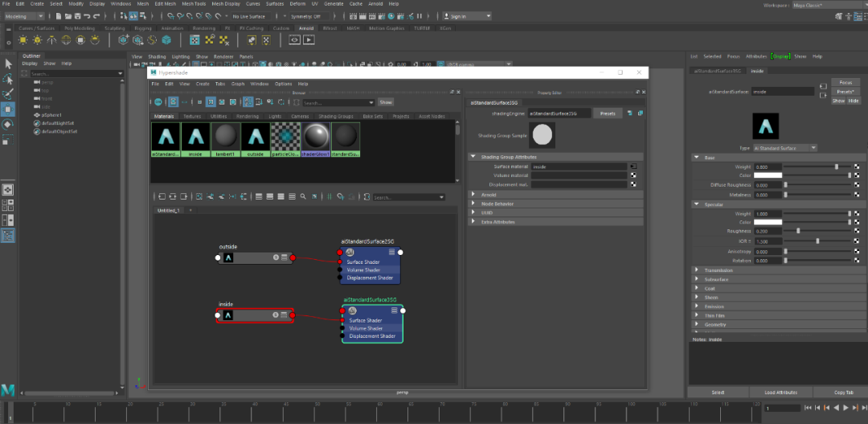Select pSphere1 in the Outliner
The width and height of the screenshot is (868, 424).
coord(51,115)
